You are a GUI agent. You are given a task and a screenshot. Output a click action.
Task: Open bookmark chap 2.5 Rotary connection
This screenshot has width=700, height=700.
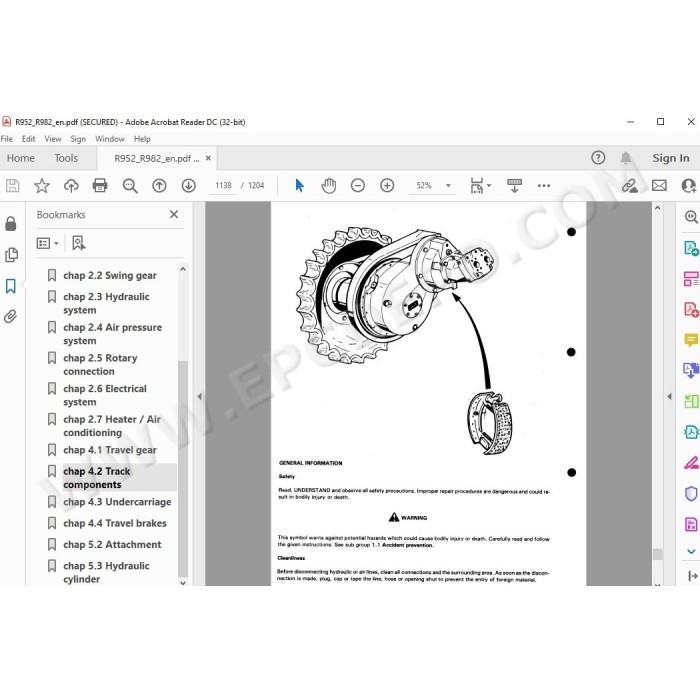(x=100, y=365)
